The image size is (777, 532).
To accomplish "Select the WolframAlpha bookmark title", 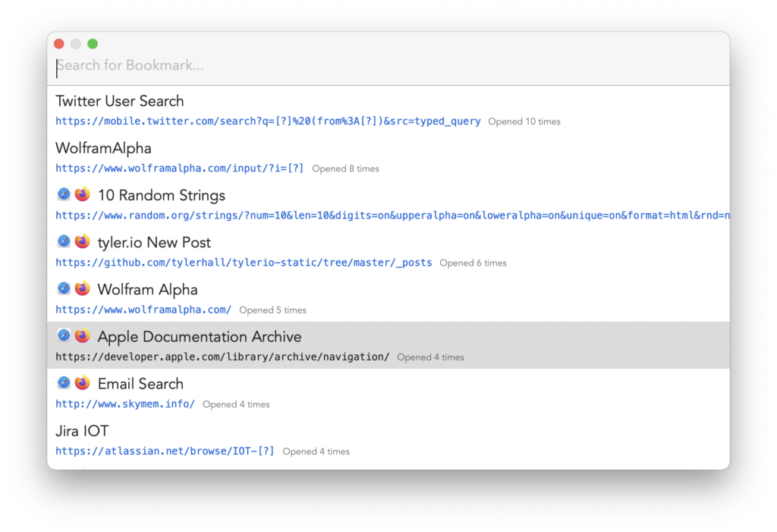I will (x=103, y=148).
